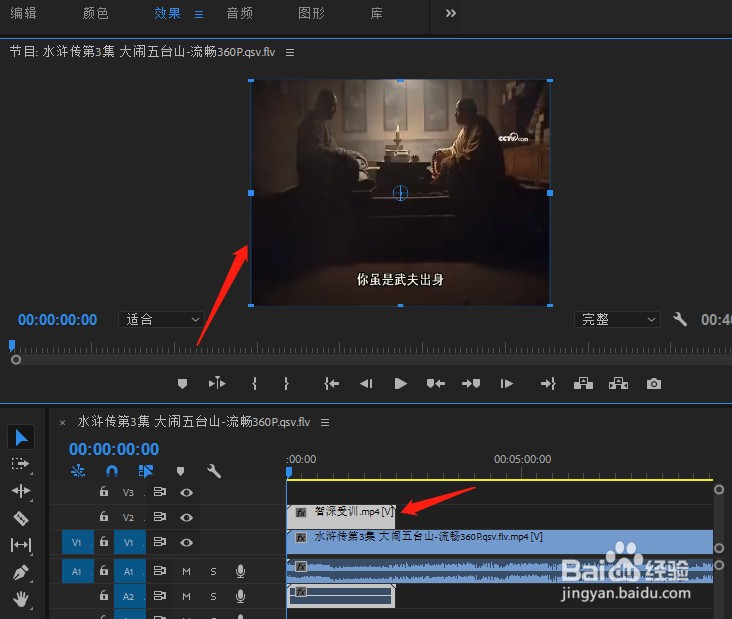Image resolution: width=732 pixels, height=619 pixels.
Task: Show more workspaces with double chevron
Action: point(450,13)
